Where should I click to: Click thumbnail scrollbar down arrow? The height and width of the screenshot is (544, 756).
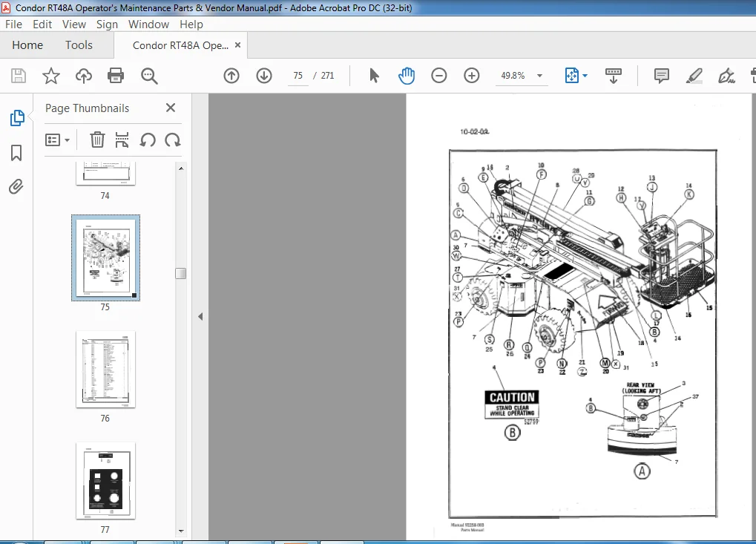[181, 531]
